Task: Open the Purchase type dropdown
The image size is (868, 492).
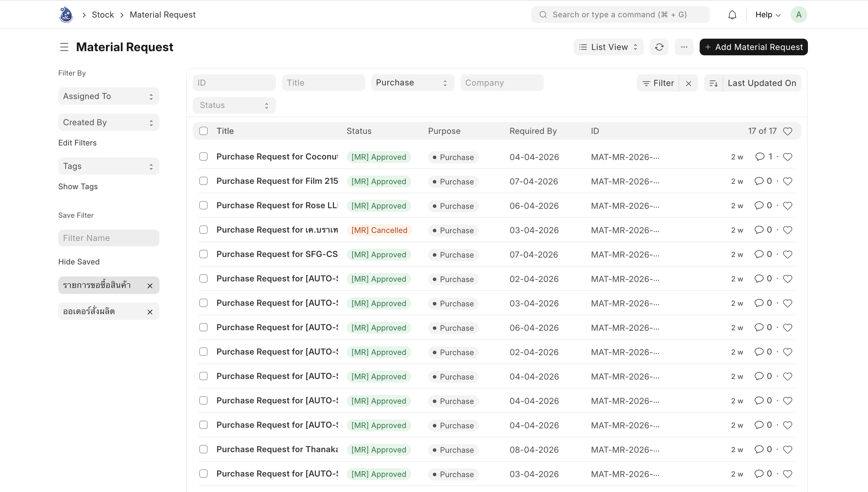Action: [413, 83]
